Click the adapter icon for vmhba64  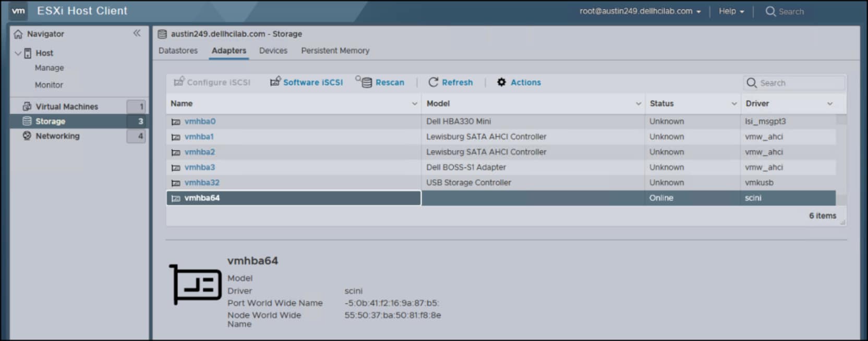tap(176, 198)
